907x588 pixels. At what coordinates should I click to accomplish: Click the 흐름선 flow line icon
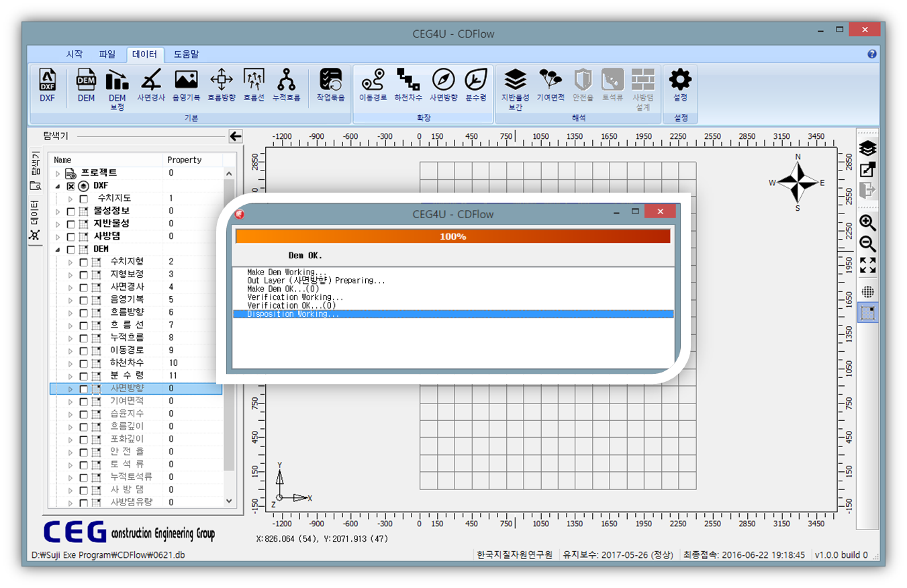tap(253, 85)
